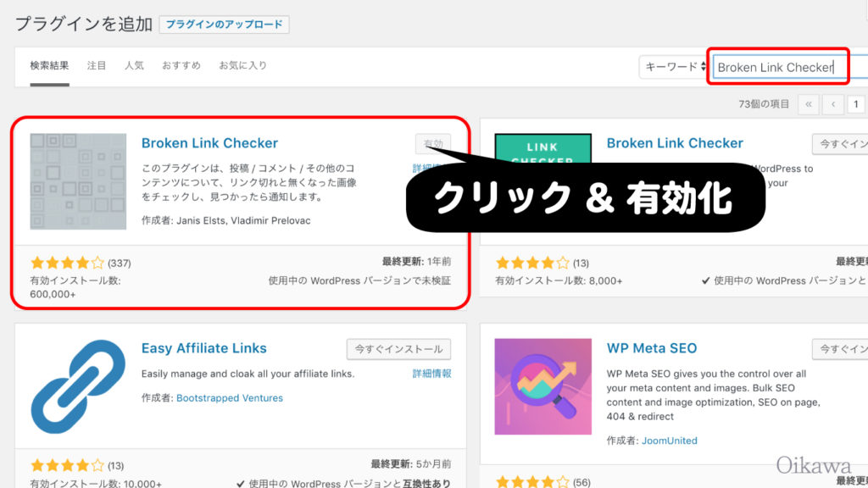Click the 有効 button on Broken Link Checker
868x488 pixels.
tap(433, 144)
